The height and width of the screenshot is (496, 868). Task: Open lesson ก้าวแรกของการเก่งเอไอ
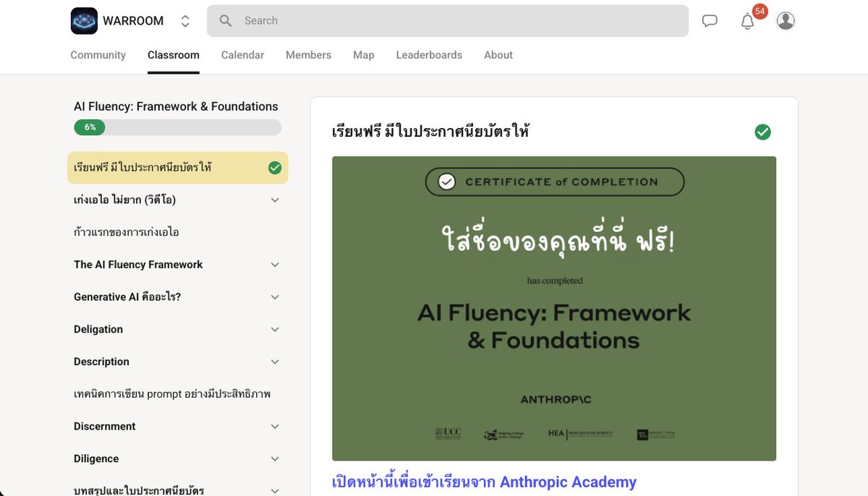[127, 232]
